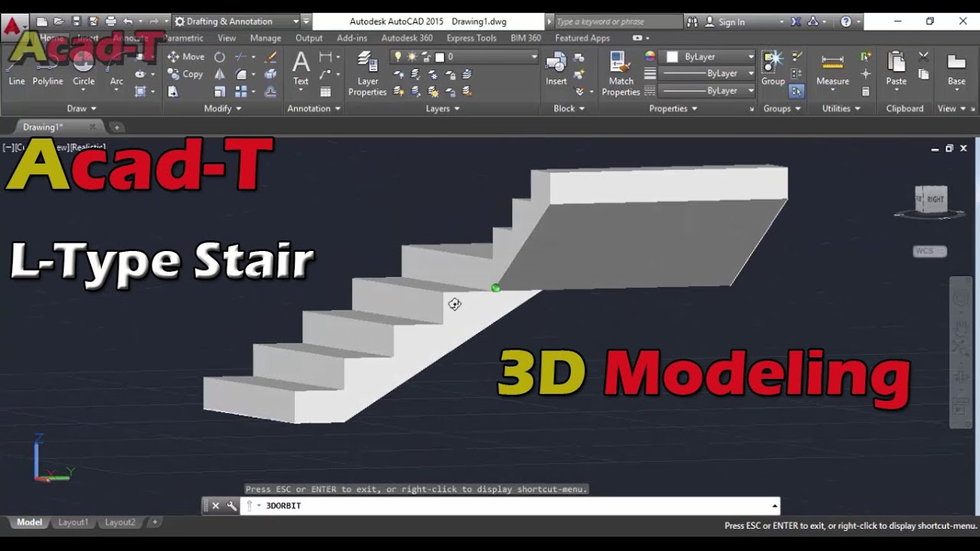Click the Open file folder icon

pyautogui.click(x=59, y=21)
